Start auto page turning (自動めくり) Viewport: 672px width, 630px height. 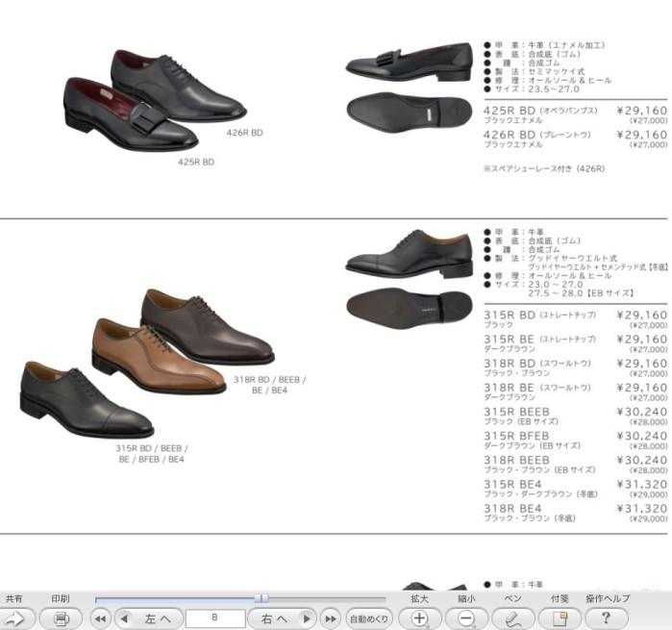click(x=369, y=618)
